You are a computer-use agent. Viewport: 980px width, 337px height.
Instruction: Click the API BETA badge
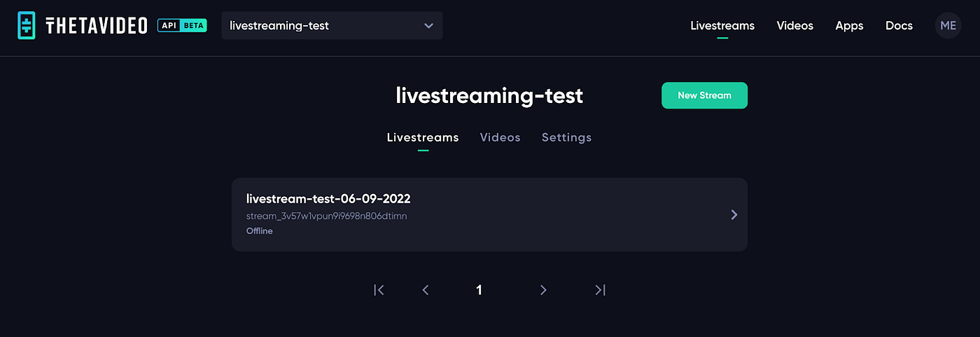[182, 26]
